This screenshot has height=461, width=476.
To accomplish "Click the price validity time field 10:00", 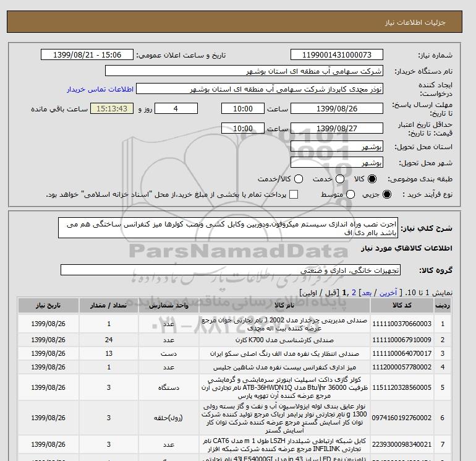I will [x=243, y=128].
